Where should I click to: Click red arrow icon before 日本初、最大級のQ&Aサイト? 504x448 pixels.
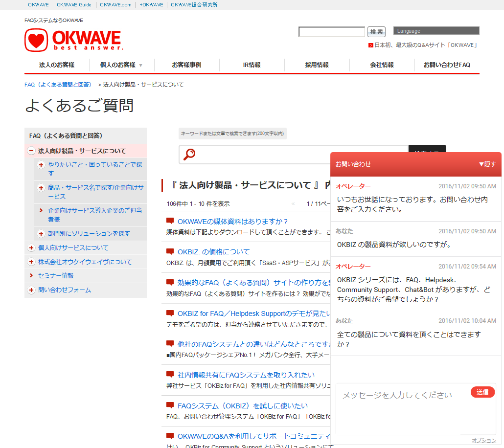pyautogui.click(x=371, y=45)
